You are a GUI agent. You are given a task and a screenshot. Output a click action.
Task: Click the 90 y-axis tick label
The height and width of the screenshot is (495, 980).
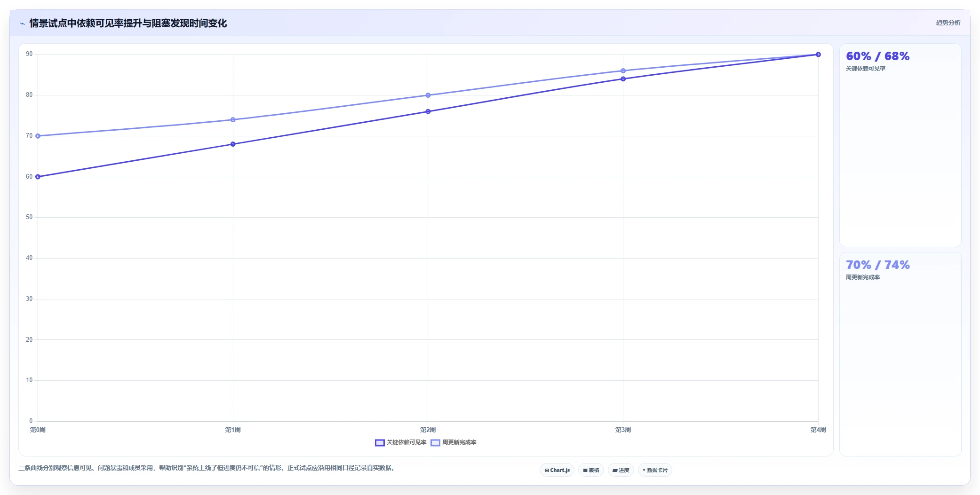click(x=29, y=54)
